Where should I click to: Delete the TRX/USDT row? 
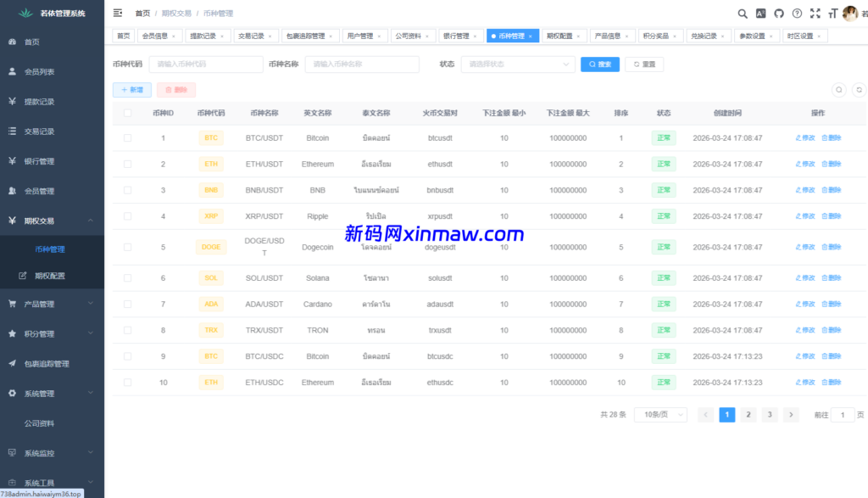(832, 330)
